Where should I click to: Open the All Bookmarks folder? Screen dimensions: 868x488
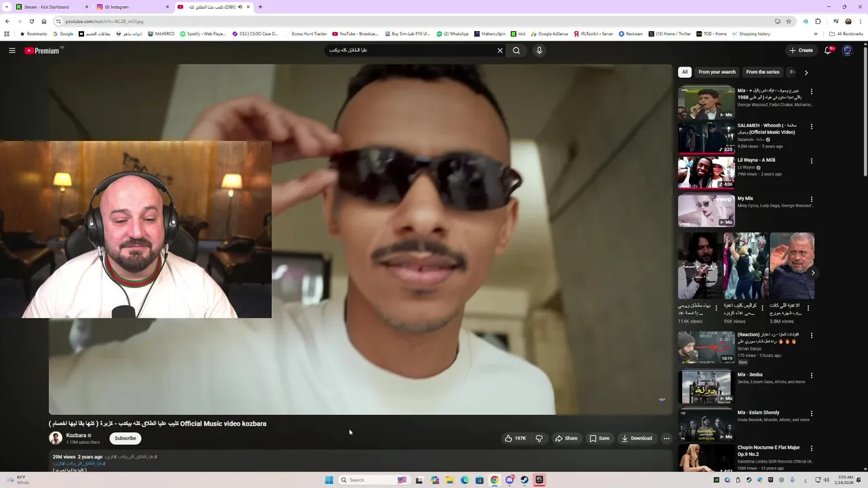pos(846,34)
